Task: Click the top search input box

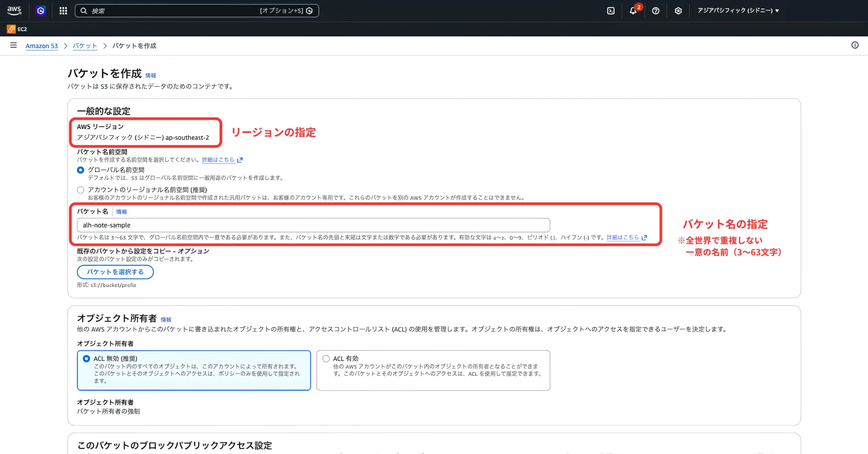Action: (197, 11)
